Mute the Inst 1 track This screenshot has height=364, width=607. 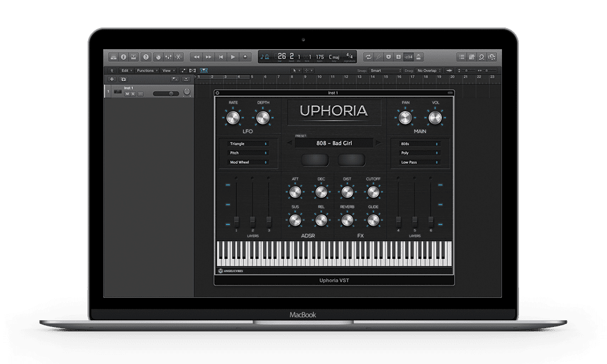point(127,94)
